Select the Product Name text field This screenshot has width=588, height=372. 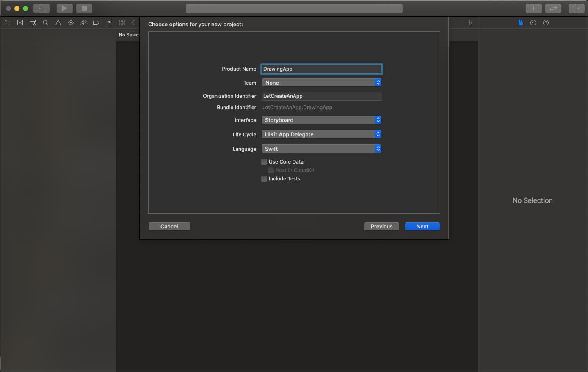point(321,69)
